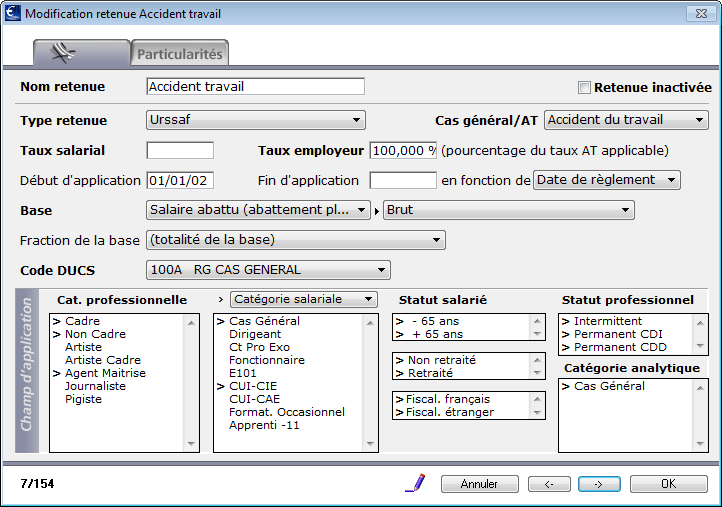
Task: Click the small arrow before Catégorie salariale
Action: point(221,300)
